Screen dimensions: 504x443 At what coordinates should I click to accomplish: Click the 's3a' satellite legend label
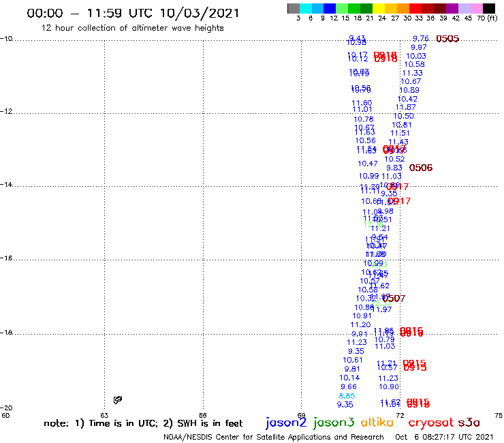[x=469, y=423]
